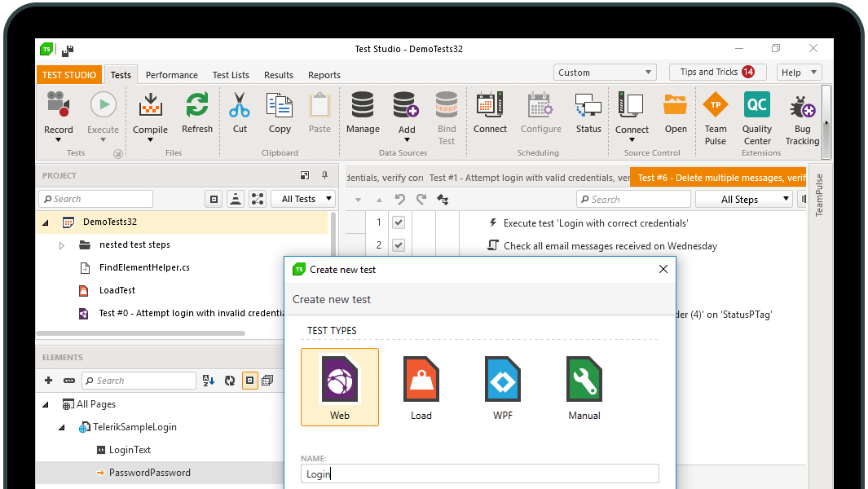Open Tips and Tricks

pos(717,72)
